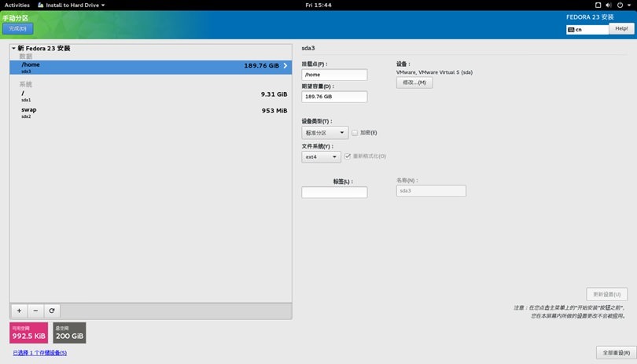Click the 挂载点 /home input field
This screenshot has width=637, height=364.
point(334,75)
